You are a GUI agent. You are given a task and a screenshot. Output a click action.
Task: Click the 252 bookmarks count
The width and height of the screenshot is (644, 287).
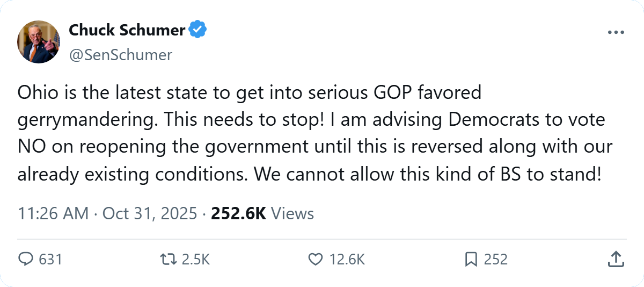tap(495, 260)
